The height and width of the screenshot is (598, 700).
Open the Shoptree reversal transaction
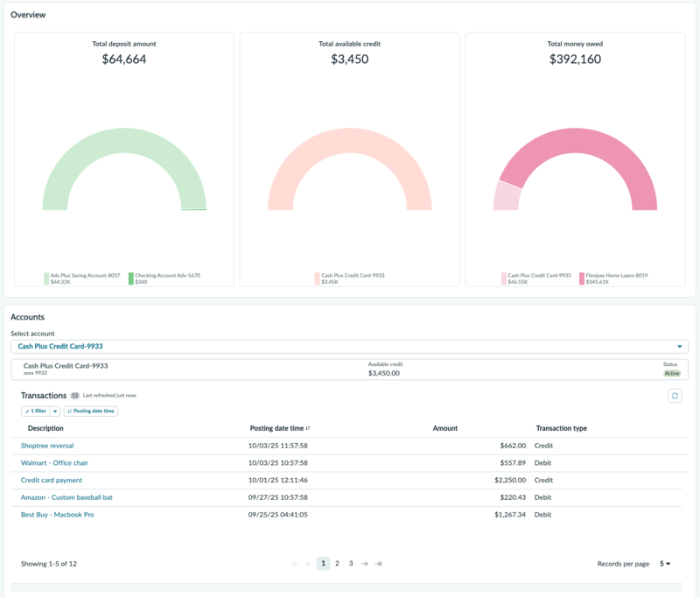[47, 446]
